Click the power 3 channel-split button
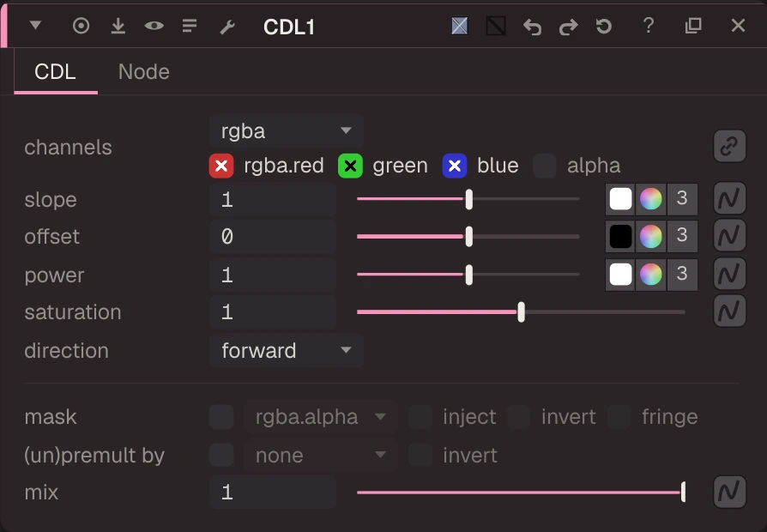This screenshot has width=767, height=532. pos(682,274)
